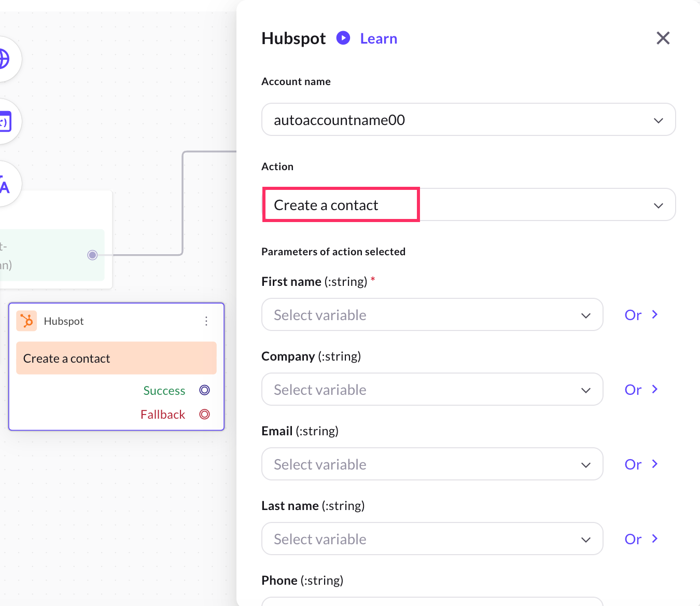
Task: Open the Account name dropdown
Action: coord(468,120)
